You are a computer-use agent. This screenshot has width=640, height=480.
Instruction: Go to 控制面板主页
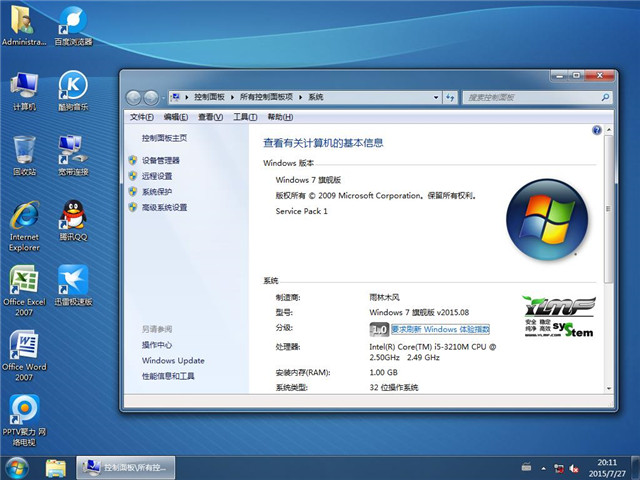pyautogui.click(x=164, y=138)
